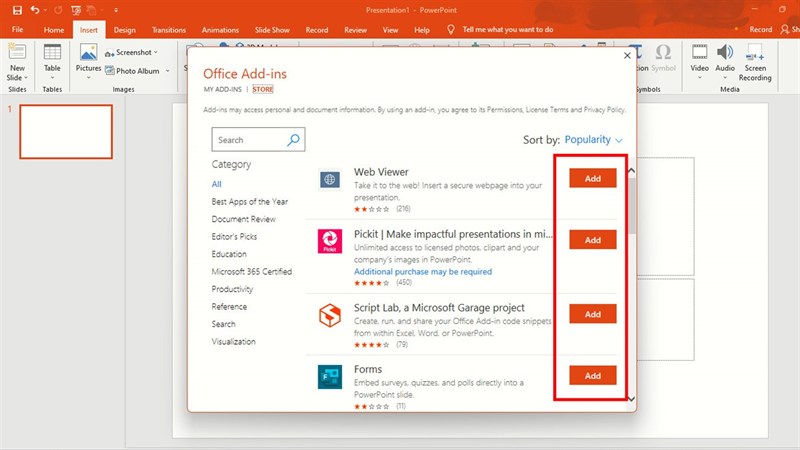Close the Office Add-ins dialog

pyautogui.click(x=627, y=56)
